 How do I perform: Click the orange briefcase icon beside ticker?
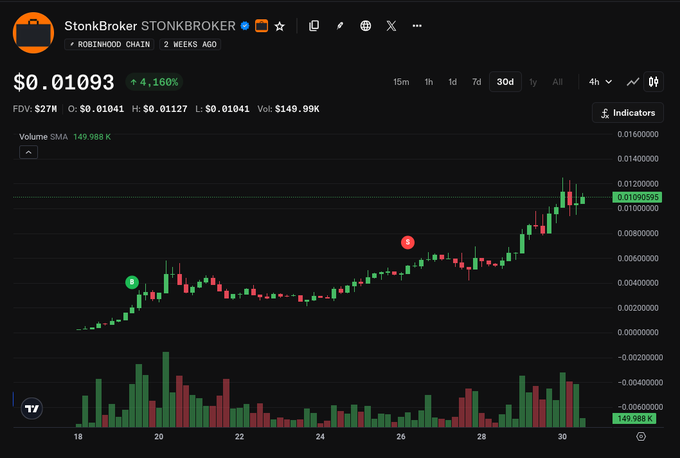[262, 26]
